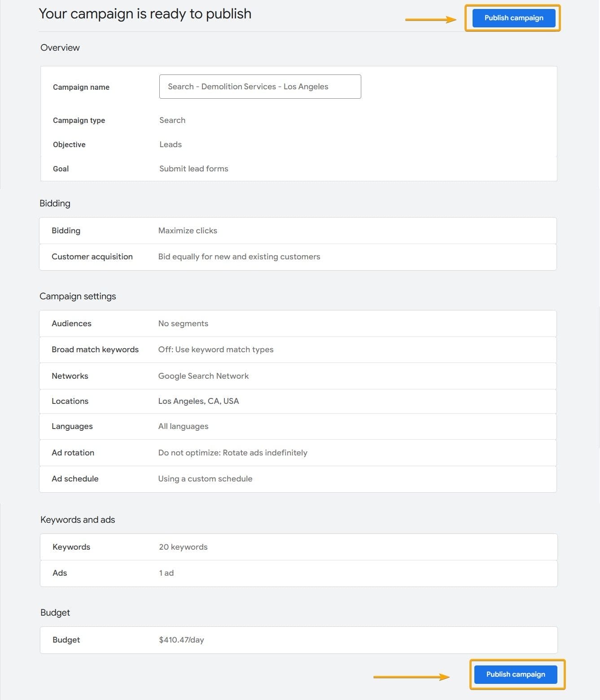The height and width of the screenshot is (700, 600).
Task: Open the Customer acquisition setting row
Action: tap(298, 257)
